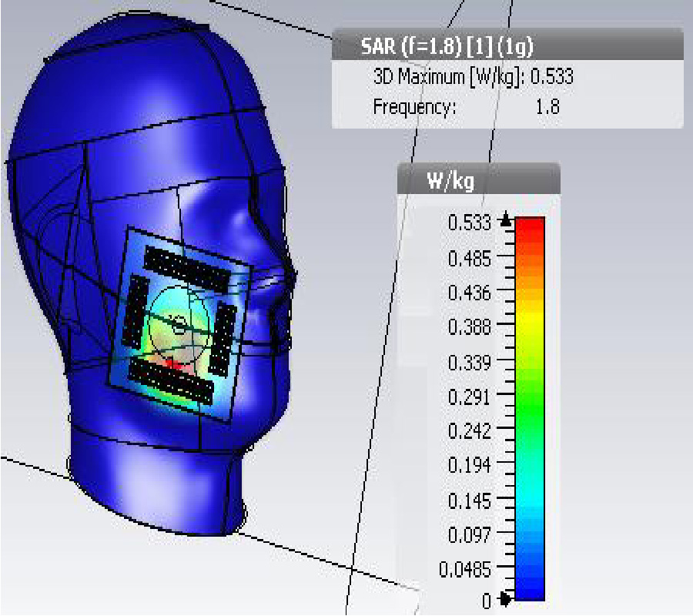This screenshot has height=616, width=693.
Task: Click the 3D Maximum value 0.533 readout
Action: tap(553, 77)
